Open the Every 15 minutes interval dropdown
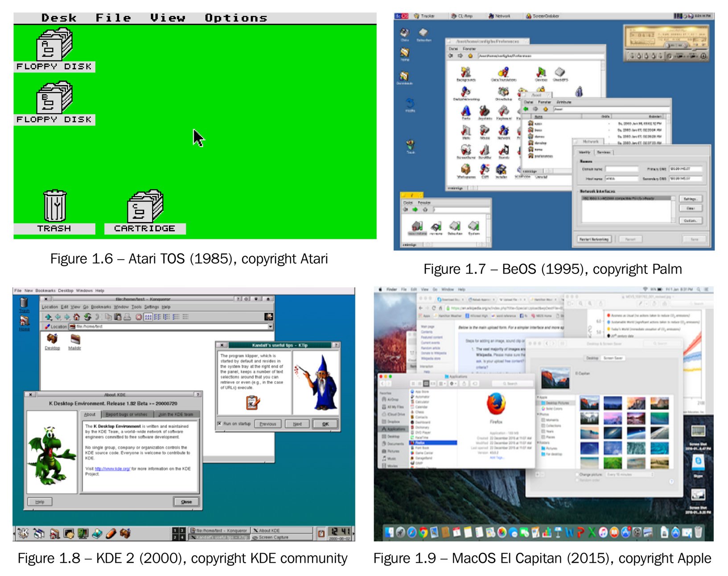This screenshot has height=576, width=728. 629,475
